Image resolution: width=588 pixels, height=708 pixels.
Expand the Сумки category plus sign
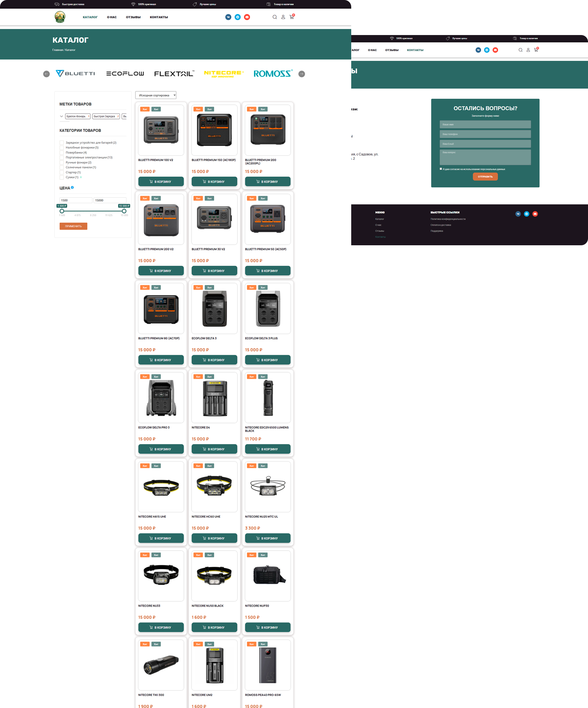[x=81, y=177]
